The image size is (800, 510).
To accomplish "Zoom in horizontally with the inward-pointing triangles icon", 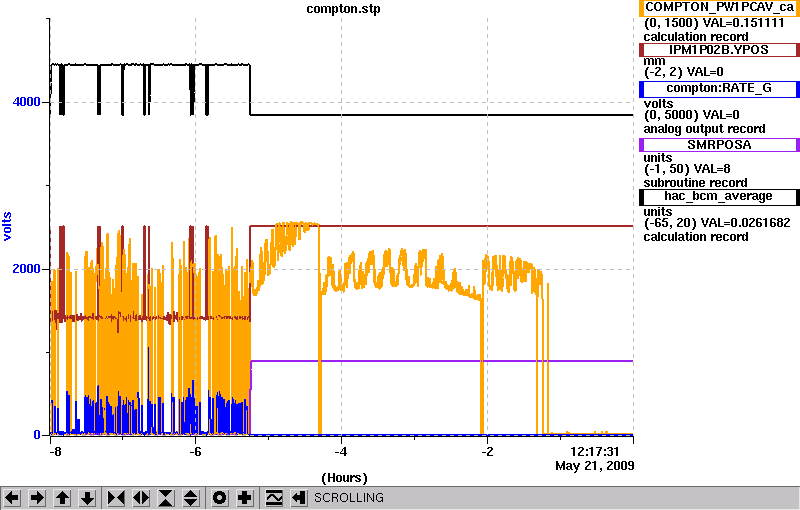I will point(116,498).
